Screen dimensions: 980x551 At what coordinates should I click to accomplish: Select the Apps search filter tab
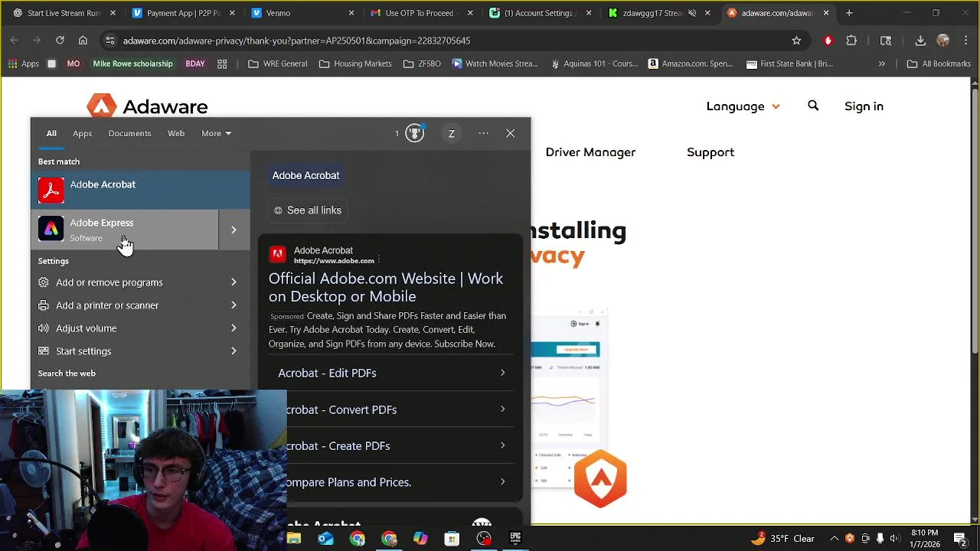click(82, 133)
